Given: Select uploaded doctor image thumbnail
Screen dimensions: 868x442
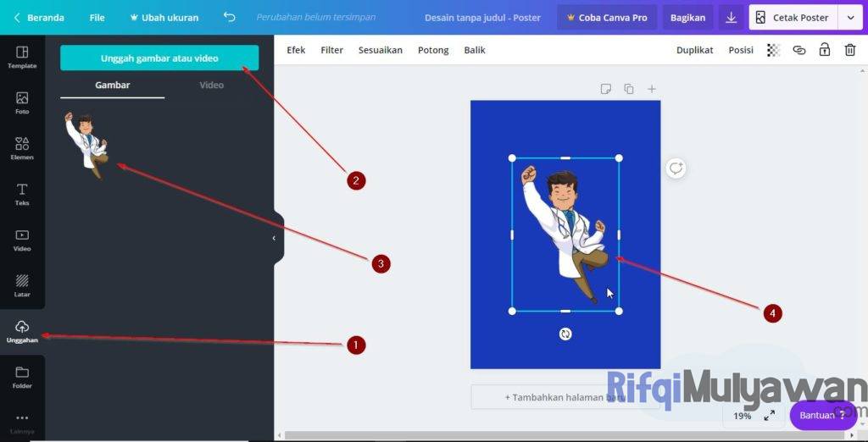Looking at the screenshot, I should click(86, 146).
